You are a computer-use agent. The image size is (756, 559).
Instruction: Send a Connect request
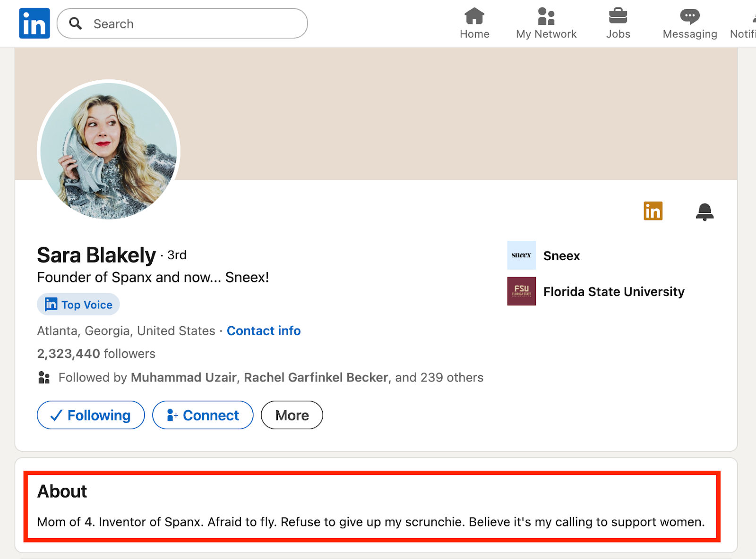[202, 415]
